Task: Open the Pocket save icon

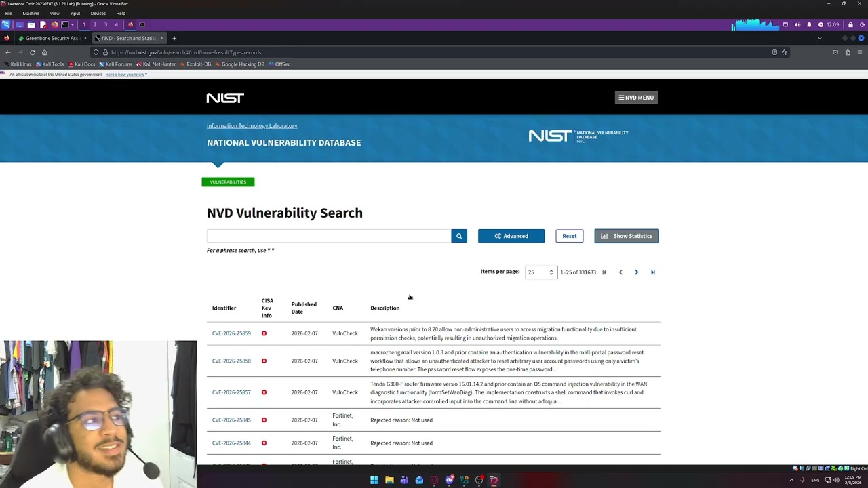Action: click(835, 52)
